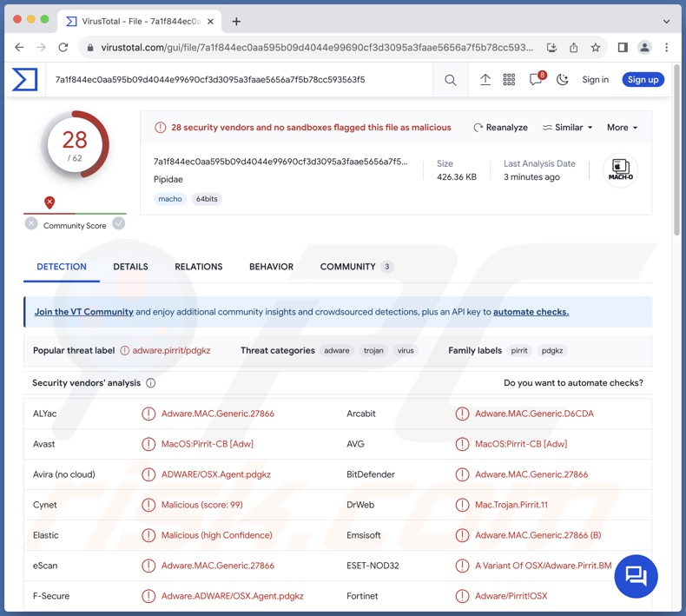Click the file hash search field
This screenshot has height=616, width=686.
243,80
